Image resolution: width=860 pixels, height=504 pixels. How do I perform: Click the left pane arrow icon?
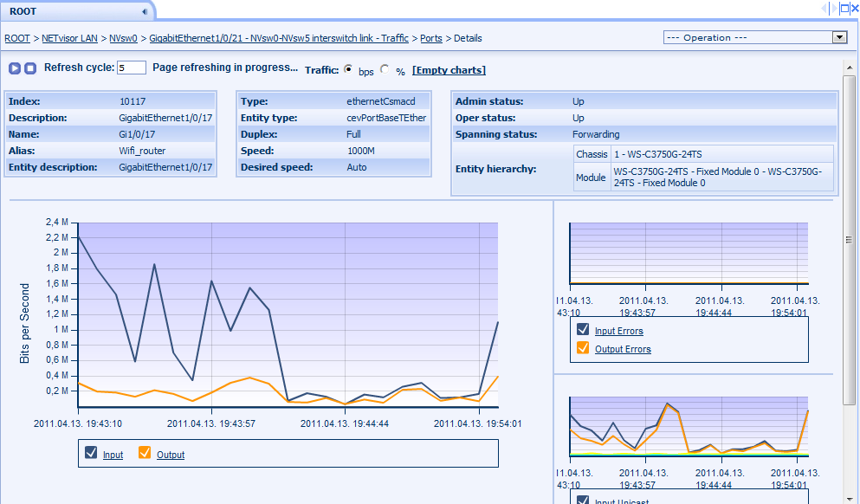pos(824,8)
